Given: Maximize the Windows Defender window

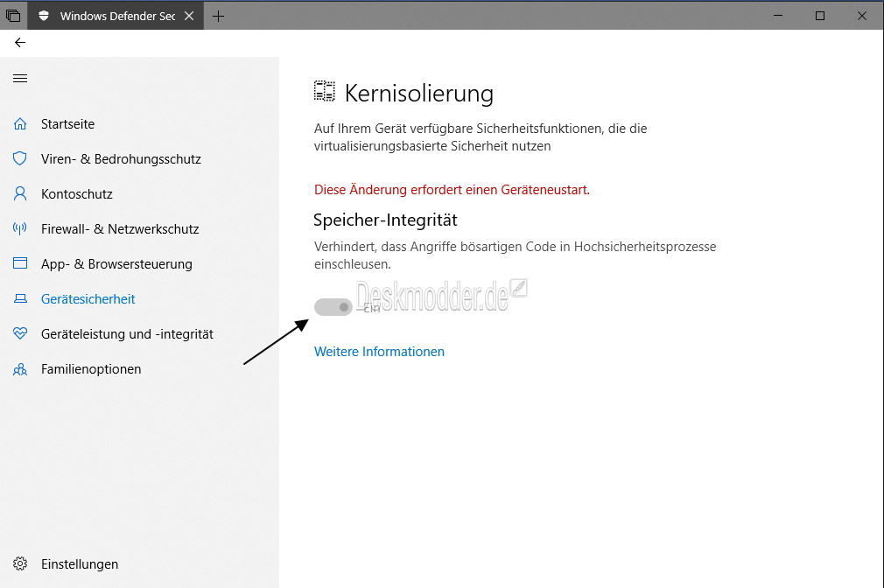Looking at the screenshot, I should pos(820,16).
